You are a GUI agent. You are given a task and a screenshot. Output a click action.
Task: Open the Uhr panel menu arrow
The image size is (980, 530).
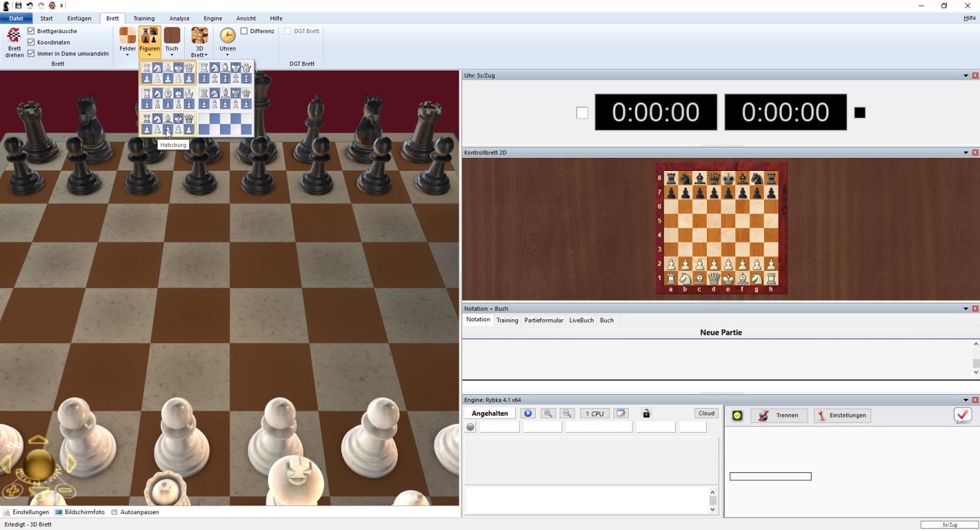pos(966,76)
